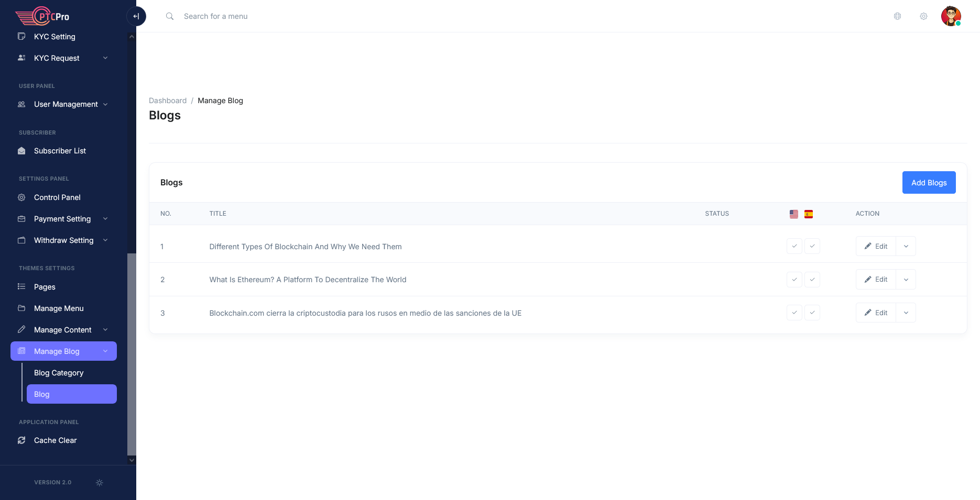Click the Pages list icon

pos(21,287)
